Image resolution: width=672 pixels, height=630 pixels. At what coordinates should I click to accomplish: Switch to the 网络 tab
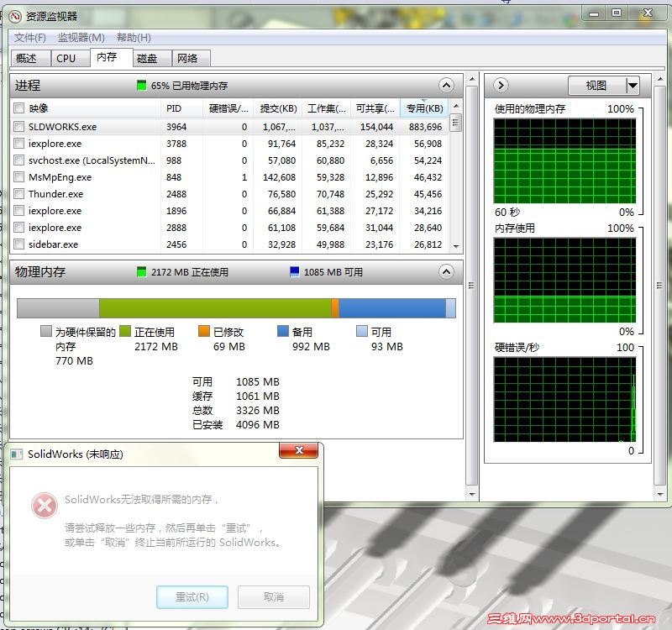191,58
